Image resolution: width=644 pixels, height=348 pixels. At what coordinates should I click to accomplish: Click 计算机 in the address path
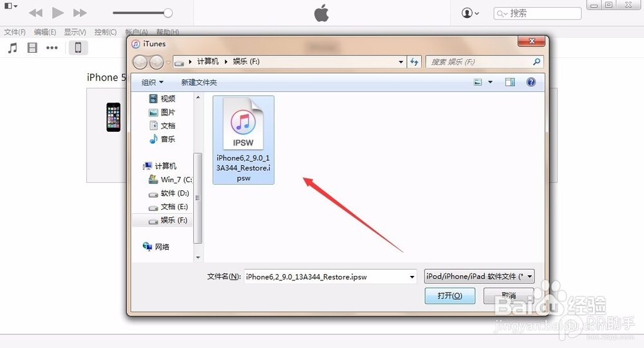(208, 62)
